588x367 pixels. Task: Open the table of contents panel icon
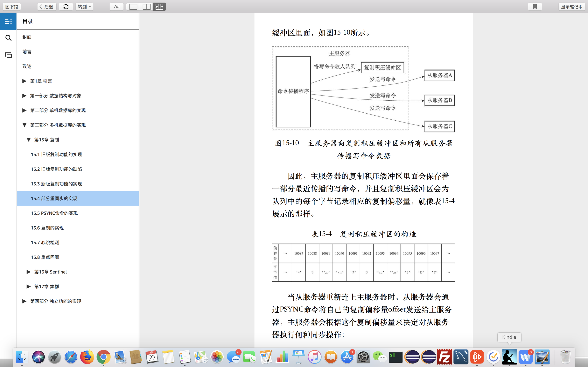pos(8,21)
